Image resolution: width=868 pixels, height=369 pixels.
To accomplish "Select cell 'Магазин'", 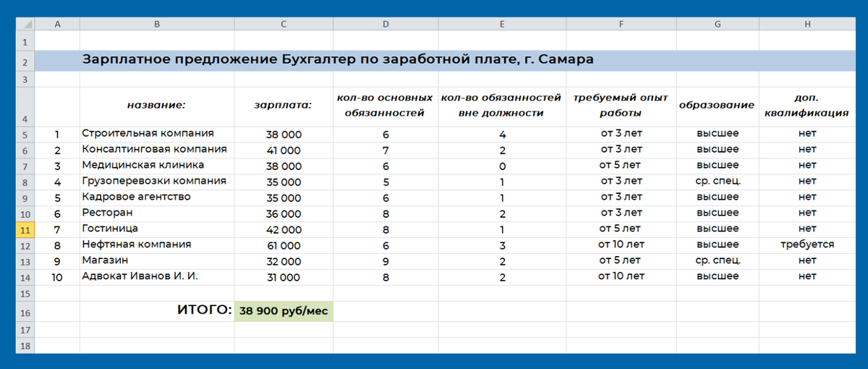I will (157, 261).
